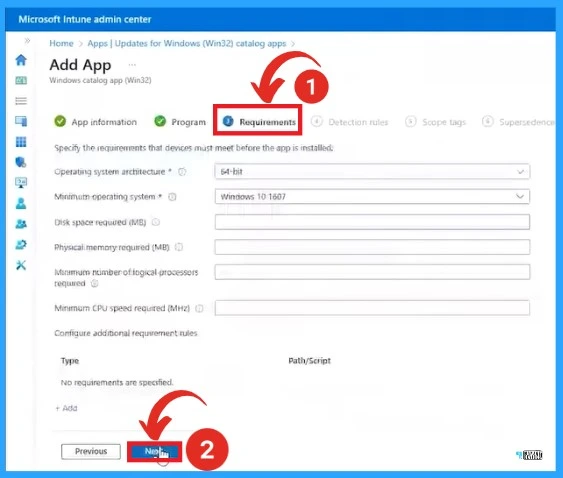This screenshot has height=478, width=563.
Task: Focus the Disk space required field
Action: 372,222
